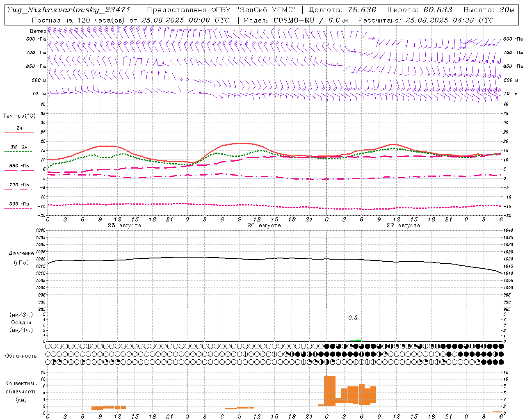The width and height of the screenshot is (525, 420).
Task: Click the 26 августа date label
Action: click(264, 226)
